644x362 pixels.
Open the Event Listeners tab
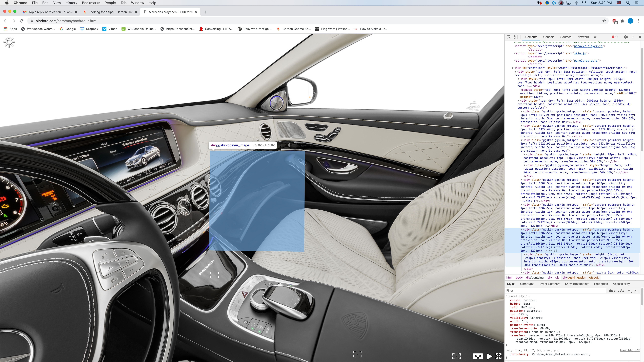pyautogui.click(x=550, y=284)
